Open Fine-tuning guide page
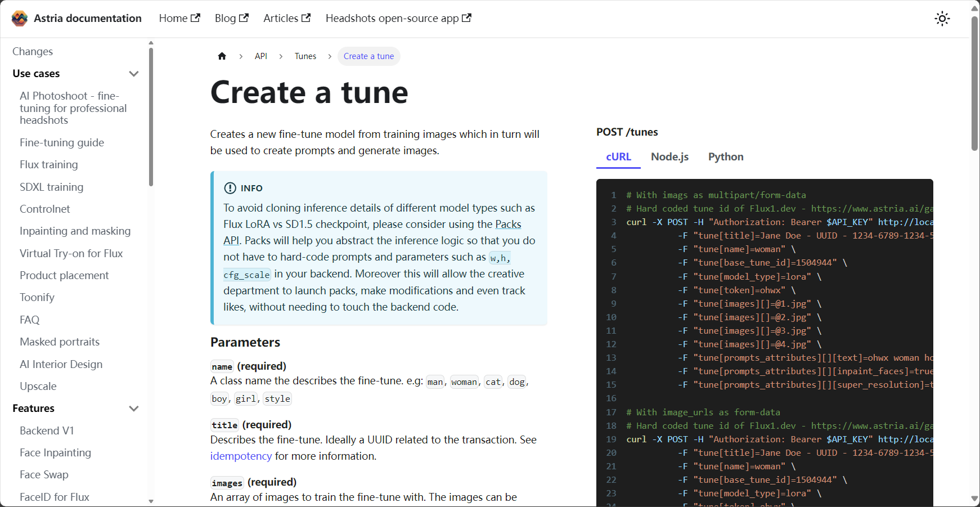Image resolution: width=980 pixels, height=507 pixels. (x=62, y=142)
